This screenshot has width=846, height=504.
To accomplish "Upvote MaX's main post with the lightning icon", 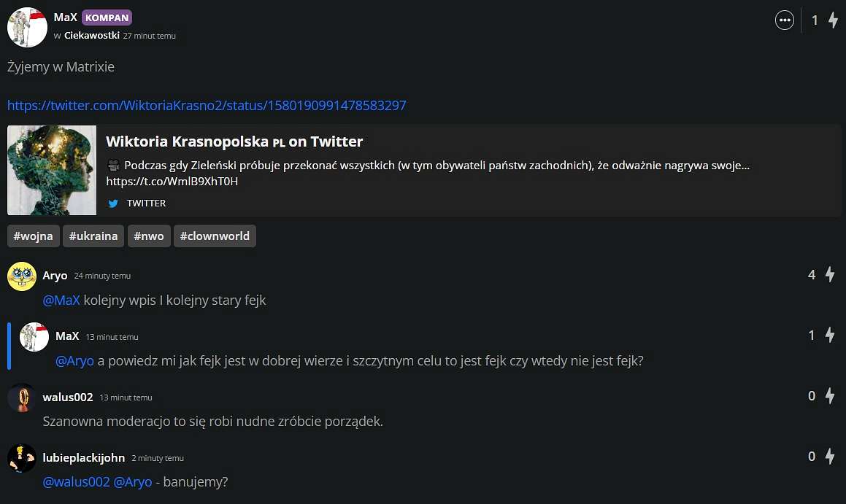I will pyautogui.click(x=833, y=20).
